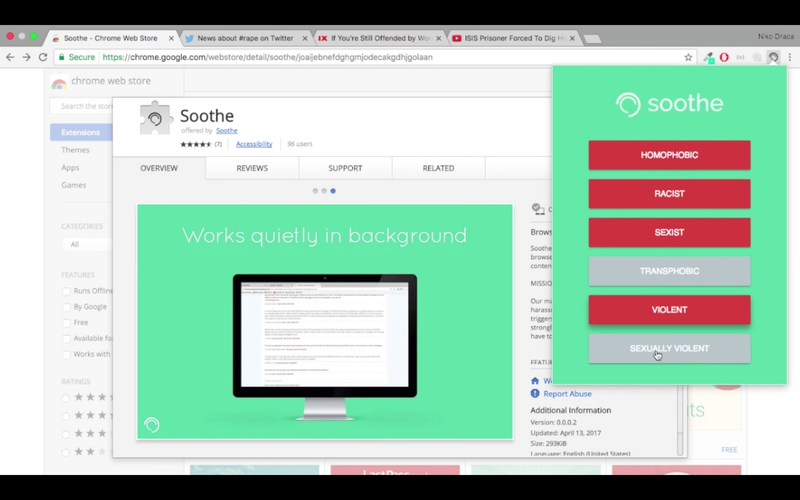Select Themes in the sidebar
This screenshot has height=500, width=800.
coord(76,150)
